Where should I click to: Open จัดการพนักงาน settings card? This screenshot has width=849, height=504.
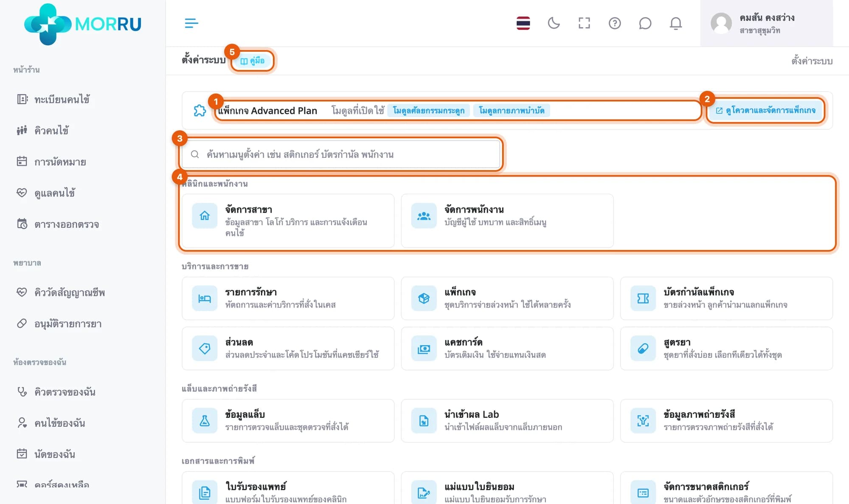(x=507, y=221)
